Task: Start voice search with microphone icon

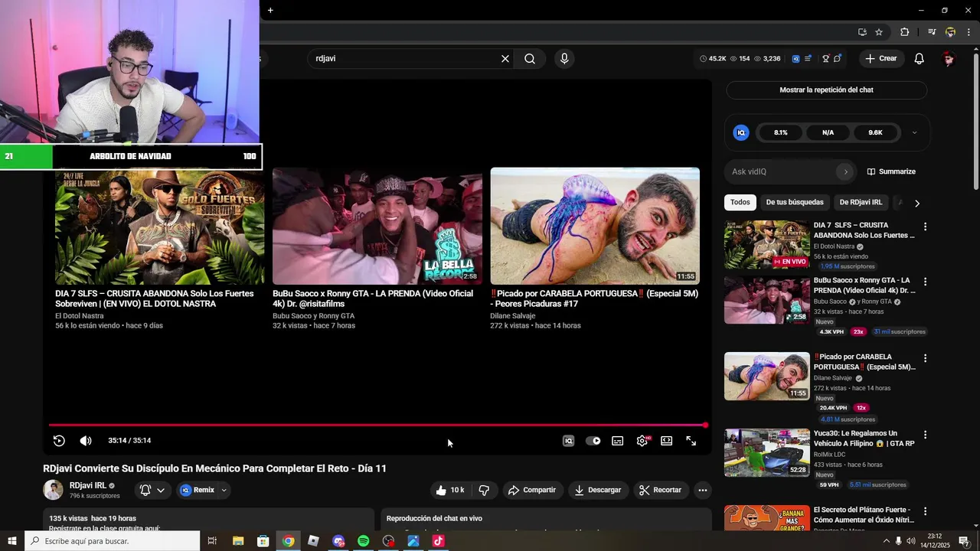Action: (564, 59)
